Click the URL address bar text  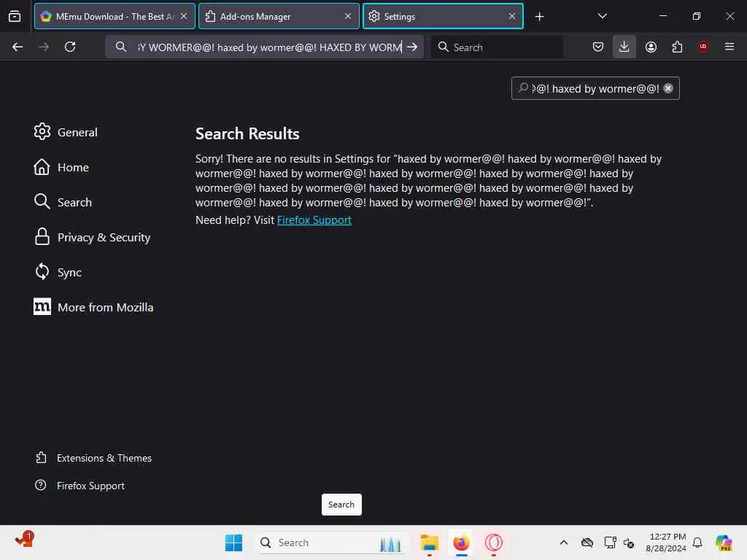[270, 47]
